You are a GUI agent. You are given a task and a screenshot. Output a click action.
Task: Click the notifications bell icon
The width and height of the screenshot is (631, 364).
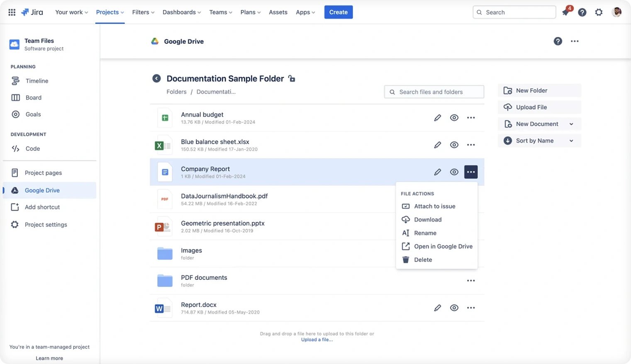click(x=565, y=12)
